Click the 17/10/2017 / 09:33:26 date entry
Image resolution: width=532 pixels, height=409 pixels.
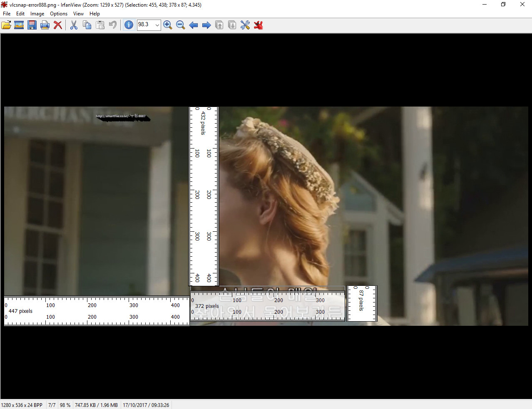146,405
